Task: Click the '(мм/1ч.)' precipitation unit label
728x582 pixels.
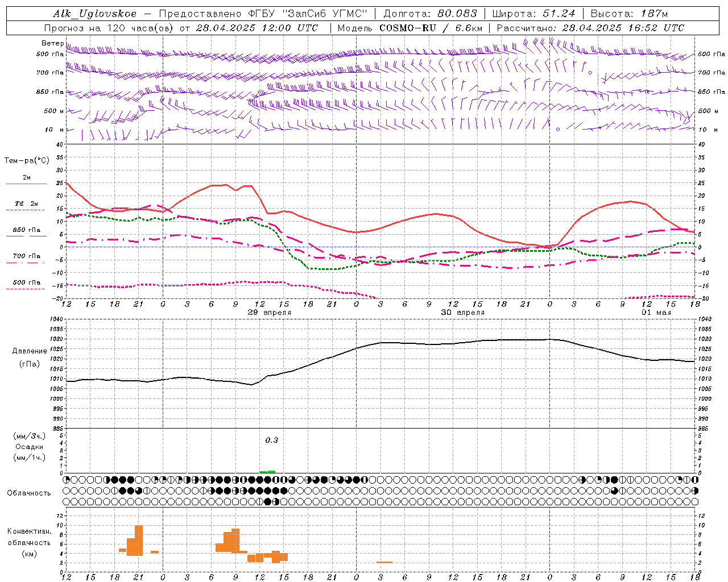Action: click(x=30, y=458)
